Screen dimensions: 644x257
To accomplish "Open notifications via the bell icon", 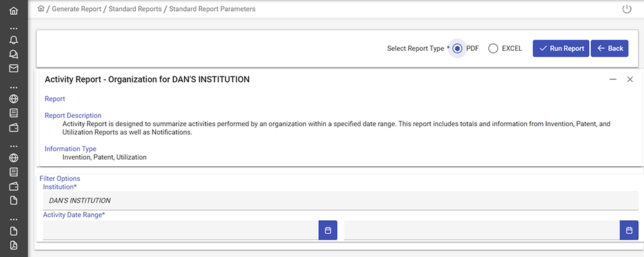I will pos(14,40).
